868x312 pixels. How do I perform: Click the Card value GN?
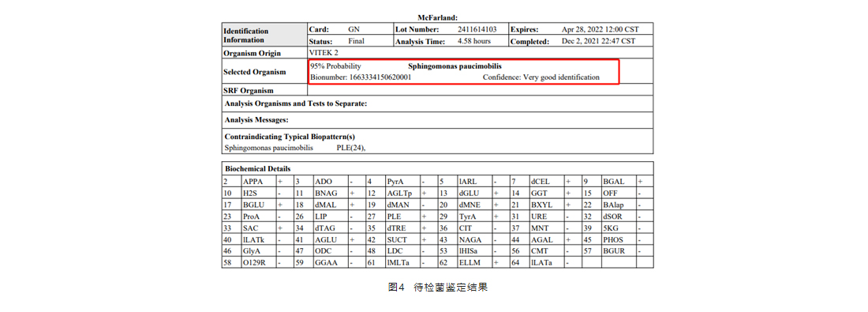click(x=354, y=29)
